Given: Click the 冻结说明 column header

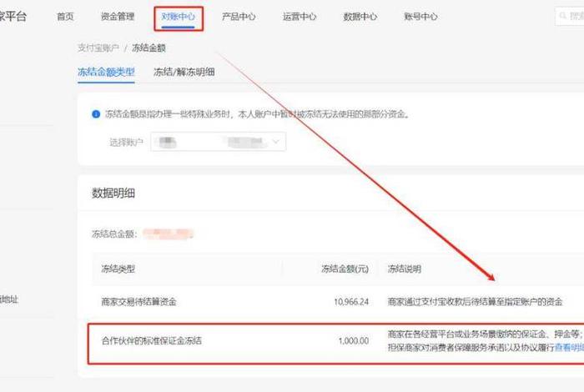Looking at the screenshot, I should point(405,269).
